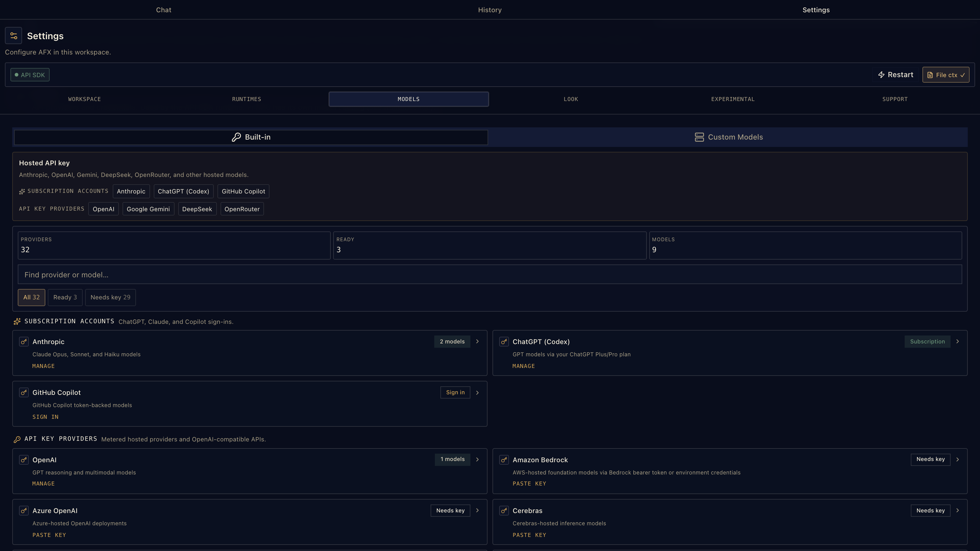Open the EXPERIMENTAL settings tab

[733, 99]
